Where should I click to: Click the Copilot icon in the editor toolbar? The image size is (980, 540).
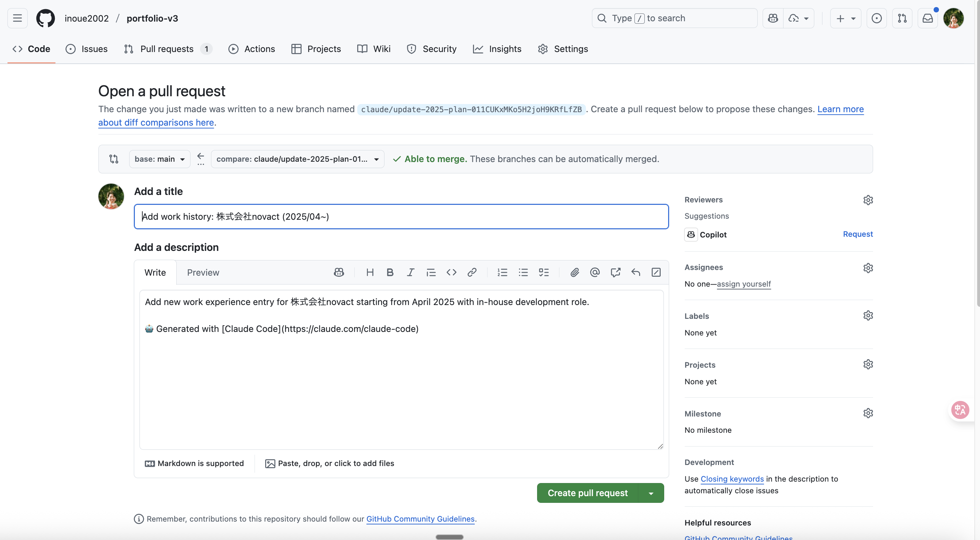pos(338,272)
